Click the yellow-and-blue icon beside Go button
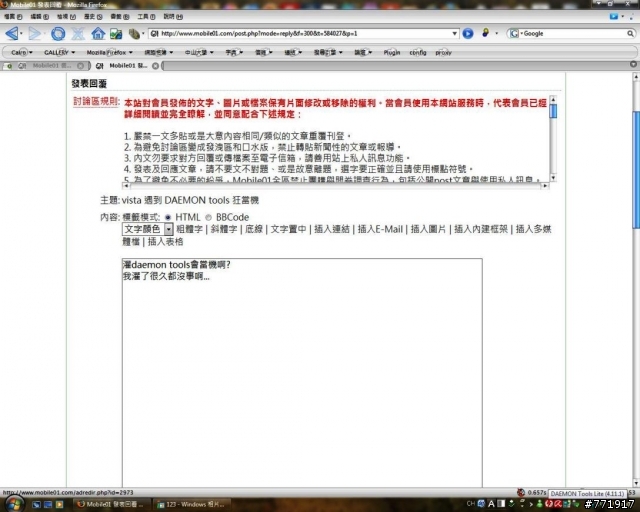Viewport: 640px width, 512px height. tap(485, 33)
